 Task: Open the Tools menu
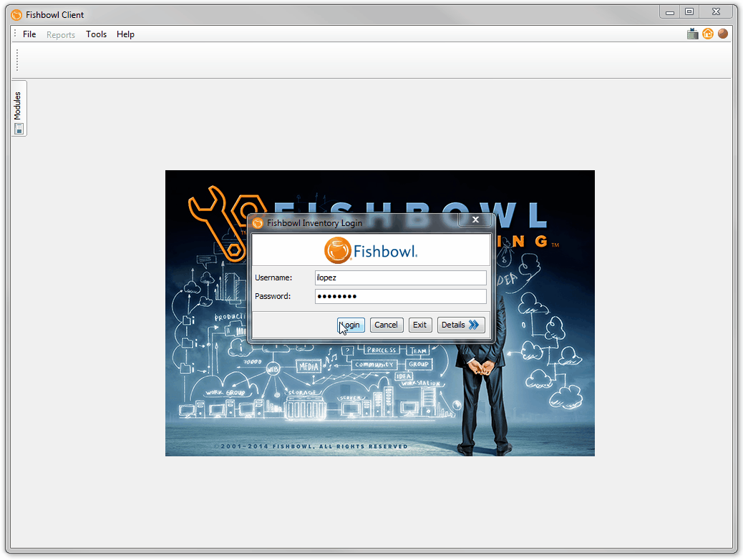96,34
